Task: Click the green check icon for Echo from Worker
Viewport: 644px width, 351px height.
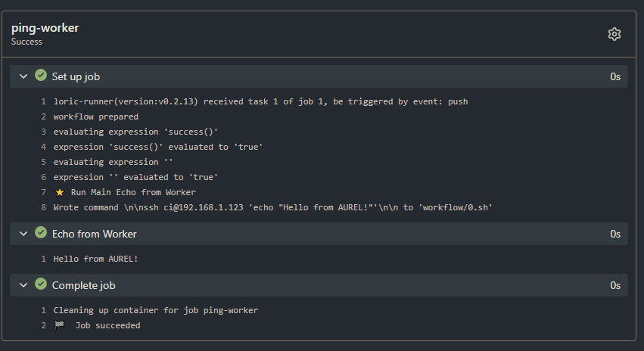Action: click(x=41, y=233)
